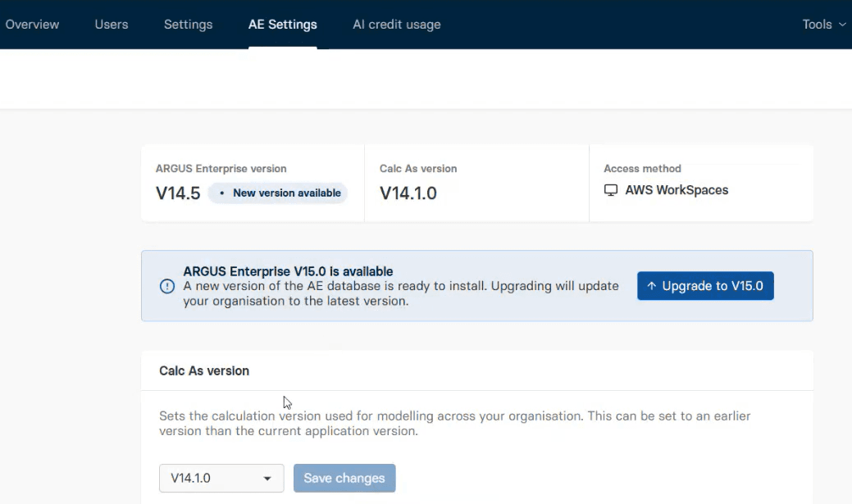Click the Access method label
Image resolution: width=852 pixels, height=504 pixels.
point(642,168)
